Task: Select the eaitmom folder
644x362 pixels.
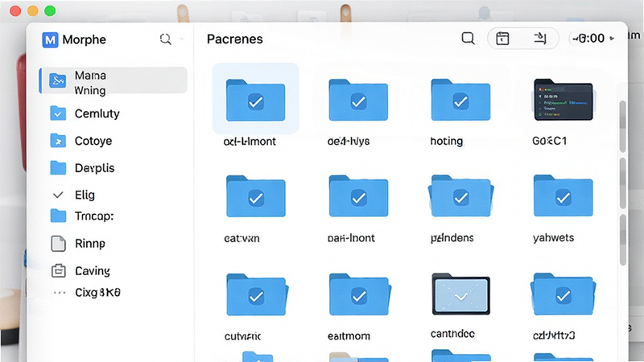Action: (360, 294)
